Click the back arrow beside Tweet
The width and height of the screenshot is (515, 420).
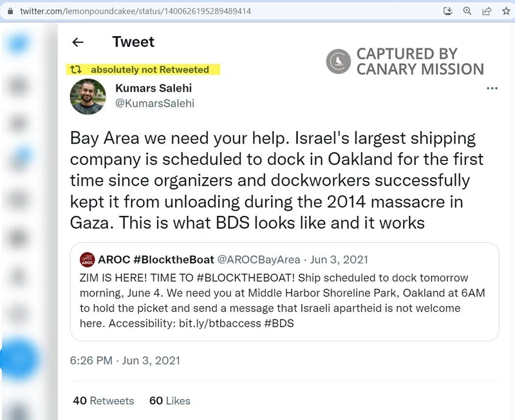click(x=78, y=43)
